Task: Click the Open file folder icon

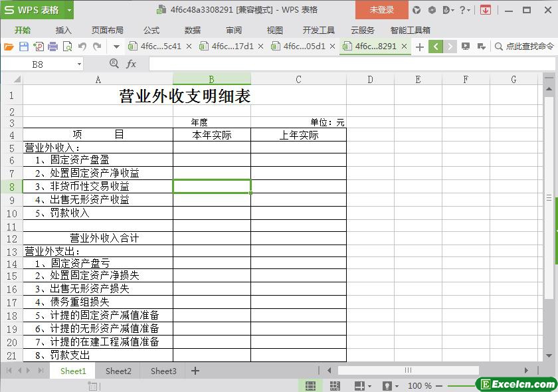Action: (9, 47)
